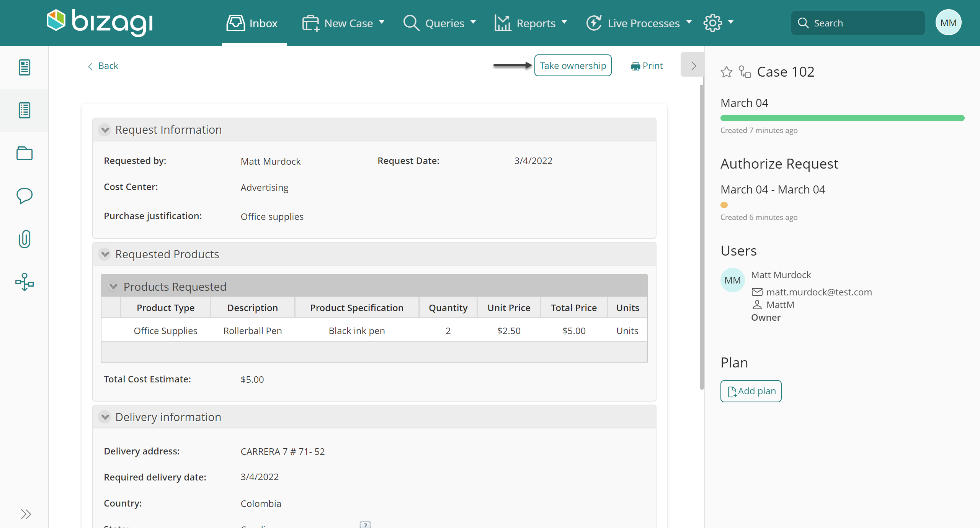
Task: Open the Reports menu
Action: (x=532, y=23)
